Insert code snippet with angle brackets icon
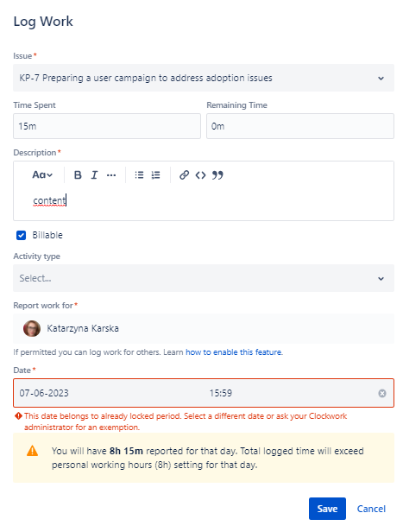The width and height of the screenshot is (403, 532). point(200,175)
